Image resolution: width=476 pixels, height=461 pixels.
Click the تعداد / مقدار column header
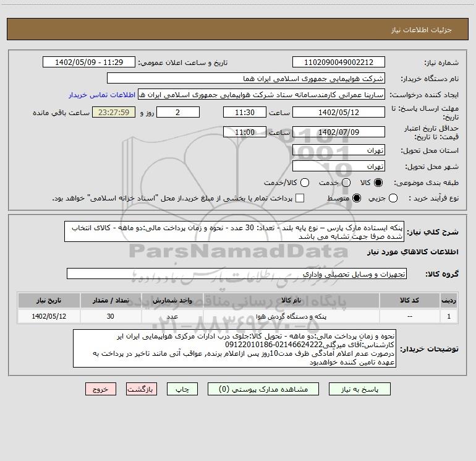[x=111, y=300]
